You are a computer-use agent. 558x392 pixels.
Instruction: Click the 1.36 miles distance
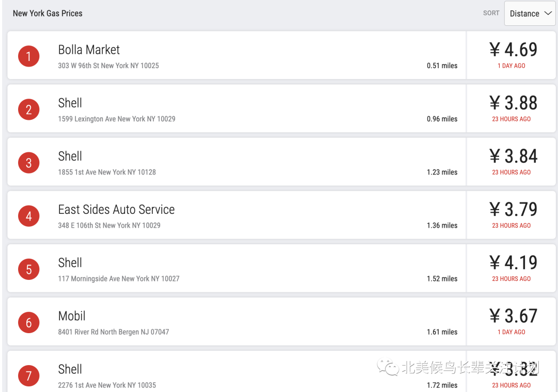coord(442,226)
